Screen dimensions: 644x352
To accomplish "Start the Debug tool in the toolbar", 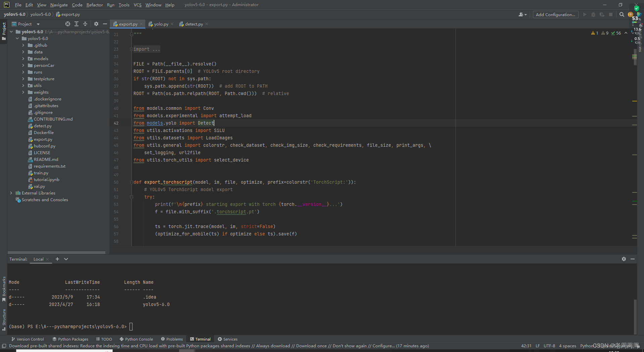I will (593, 14).
